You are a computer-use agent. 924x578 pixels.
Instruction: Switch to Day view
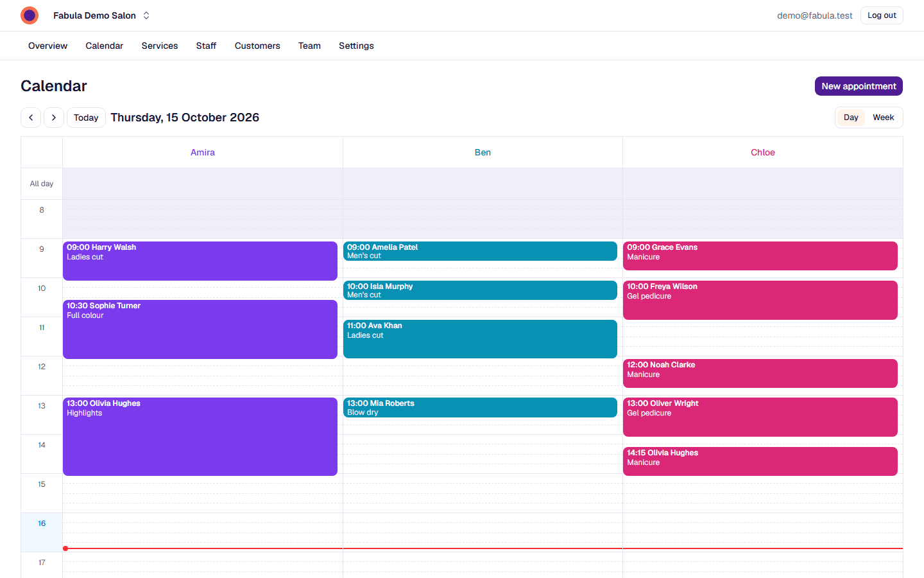coord(851,118)
